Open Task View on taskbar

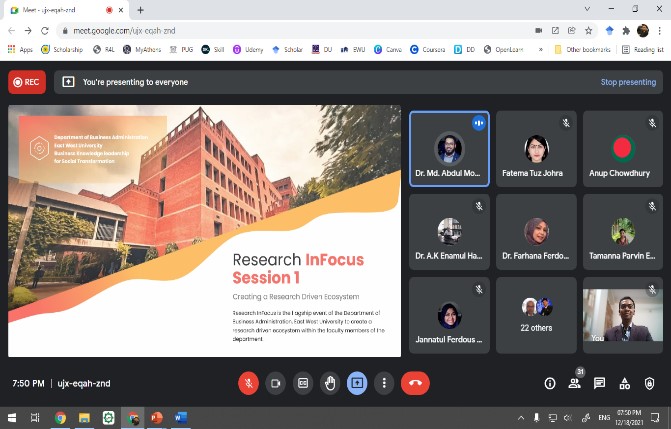(x=35, y=417)
